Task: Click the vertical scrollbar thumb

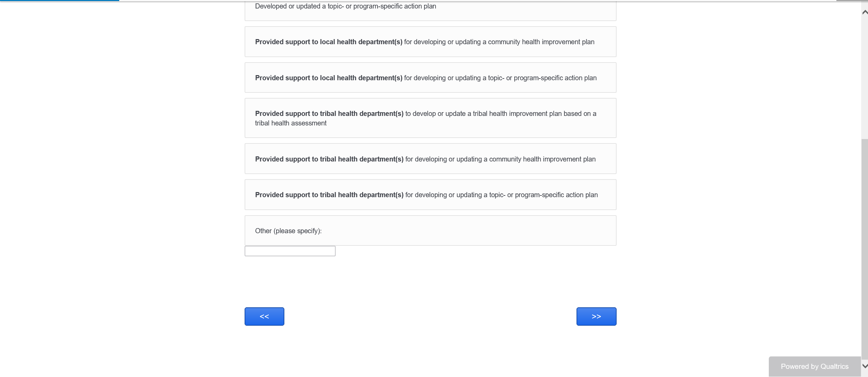Action: pos(865,248)
